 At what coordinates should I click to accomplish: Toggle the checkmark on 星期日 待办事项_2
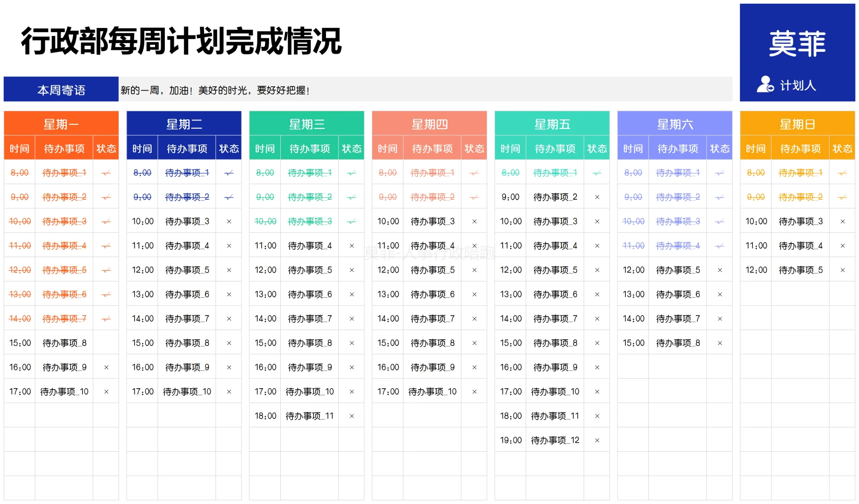(x=842, y=196)
